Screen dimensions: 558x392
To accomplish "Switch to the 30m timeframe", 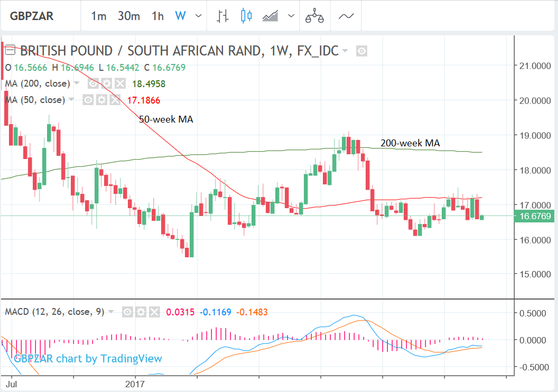I will click(128, 16).
